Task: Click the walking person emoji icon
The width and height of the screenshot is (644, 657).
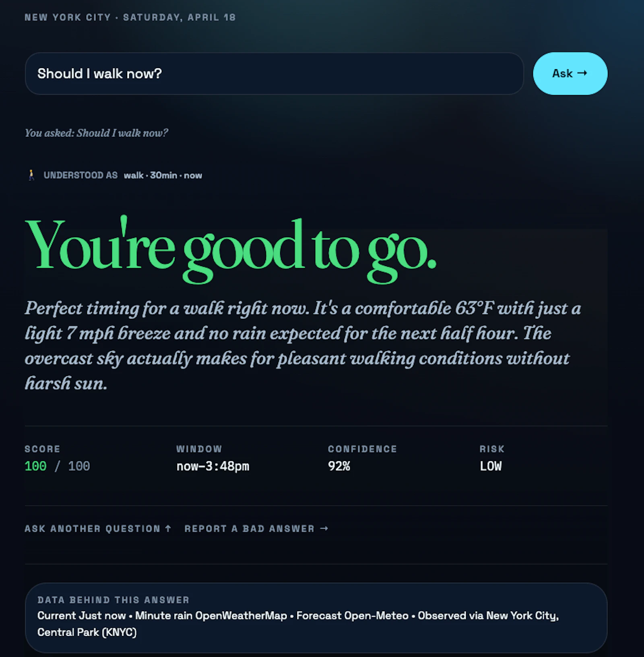Action: click(31, 175)
